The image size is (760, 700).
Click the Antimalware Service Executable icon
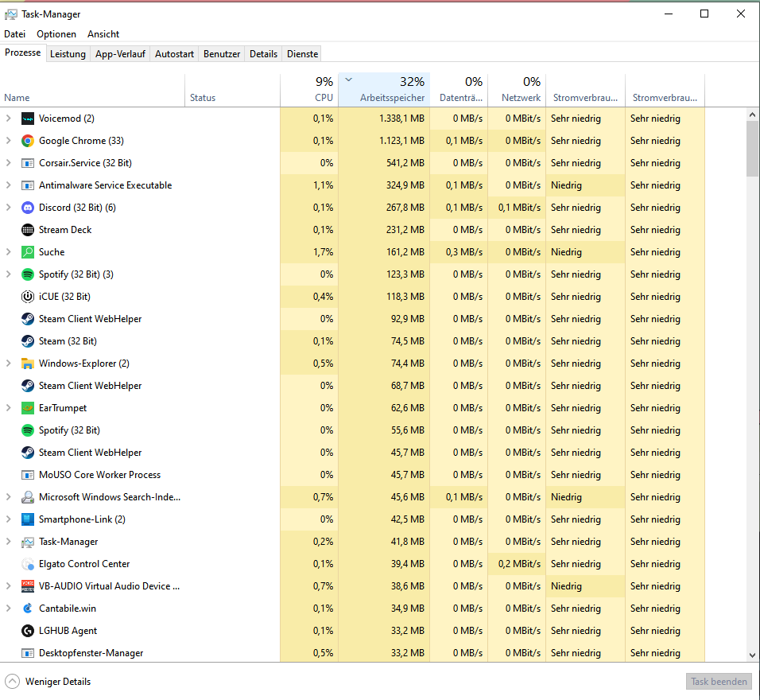pyautogui.click(x=28, y=185)
